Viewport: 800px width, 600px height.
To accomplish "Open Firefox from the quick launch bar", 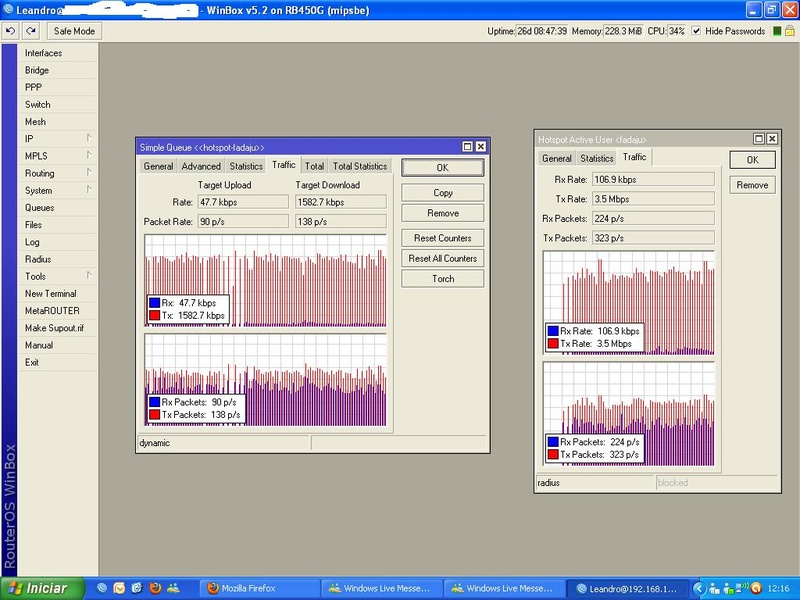I will point(155,588).
